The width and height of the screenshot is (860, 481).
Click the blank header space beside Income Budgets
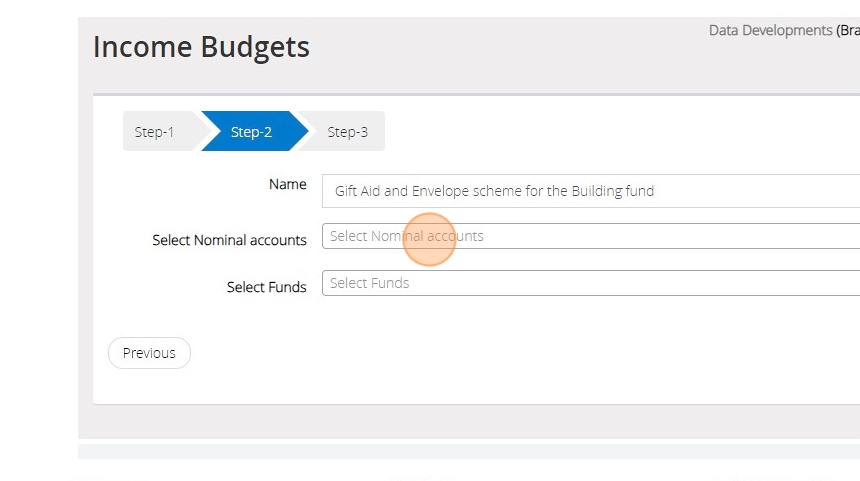pos(500,50)
